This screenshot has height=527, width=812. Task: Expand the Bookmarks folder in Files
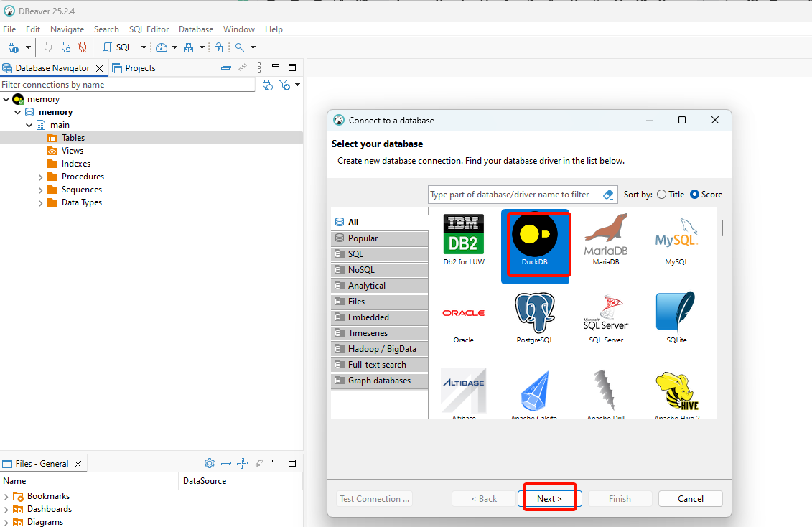coord(6,496)
